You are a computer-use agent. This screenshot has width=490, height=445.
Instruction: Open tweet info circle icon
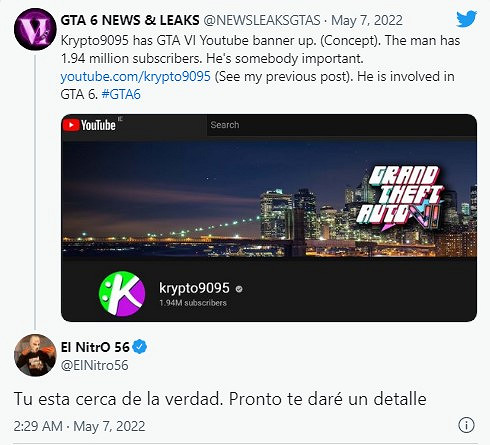coord(466,425)
